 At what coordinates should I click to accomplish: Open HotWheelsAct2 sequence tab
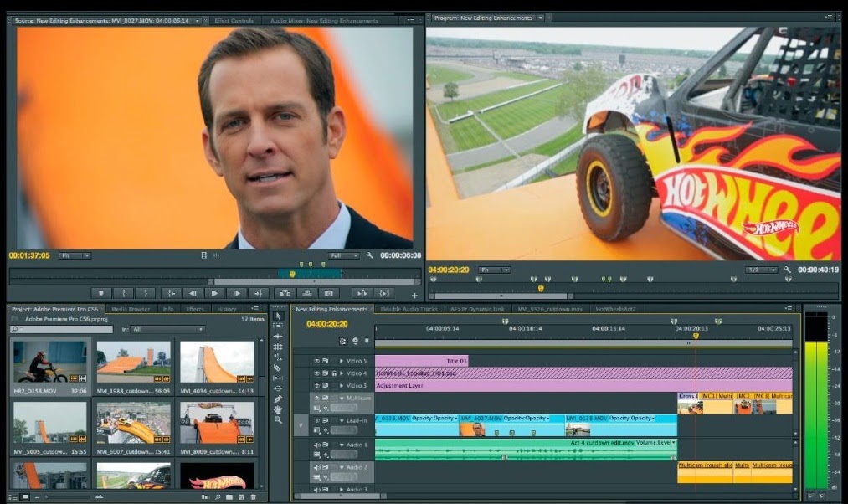pyautogui.click(x=615, y=309)
